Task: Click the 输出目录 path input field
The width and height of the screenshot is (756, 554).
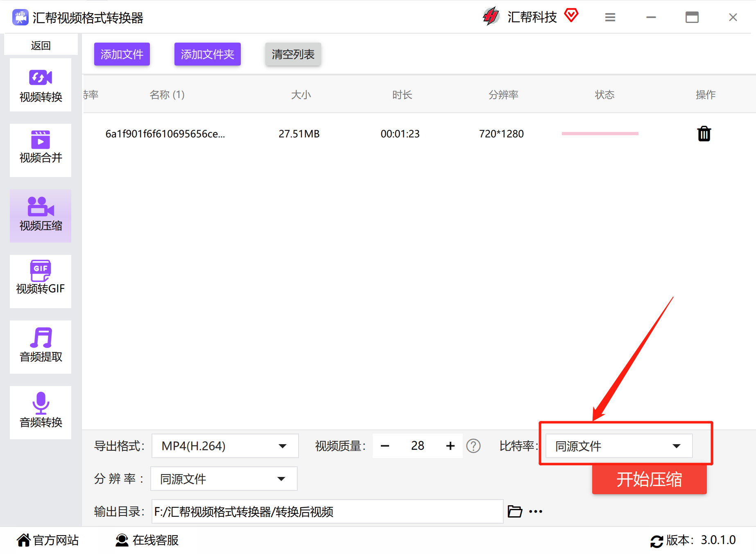Action: 327,511
